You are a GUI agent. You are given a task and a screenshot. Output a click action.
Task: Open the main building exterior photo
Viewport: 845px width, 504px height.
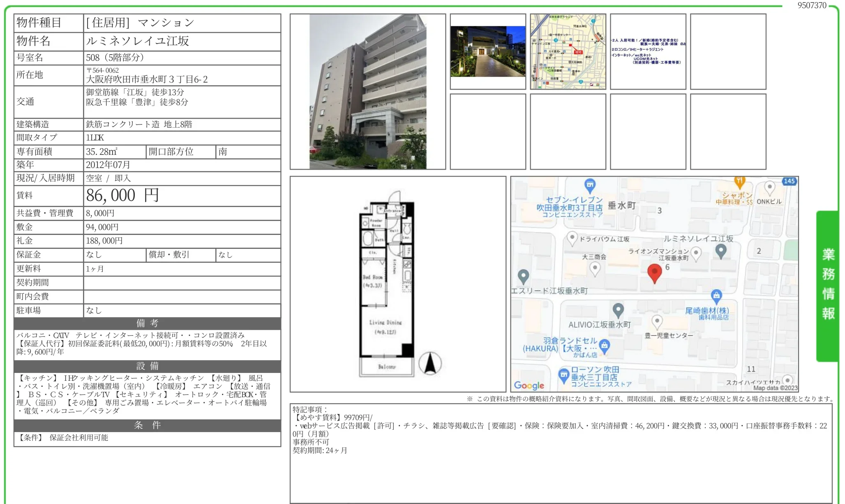pyautogui.click(x=368, y=92)
